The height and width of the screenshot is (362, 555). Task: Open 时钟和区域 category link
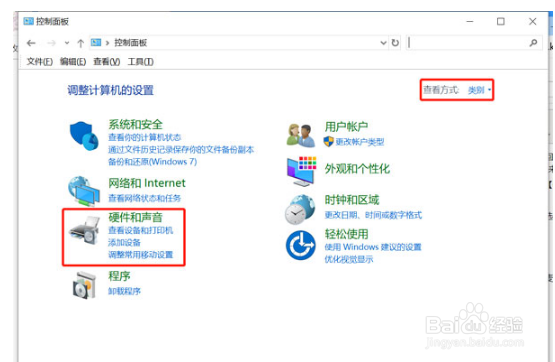[352, 200]
